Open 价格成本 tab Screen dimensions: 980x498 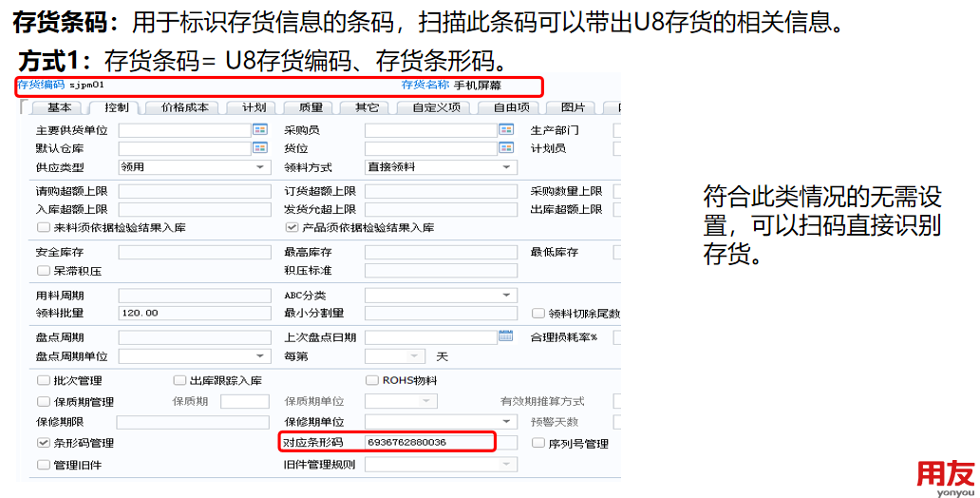(x=185, y=107)
